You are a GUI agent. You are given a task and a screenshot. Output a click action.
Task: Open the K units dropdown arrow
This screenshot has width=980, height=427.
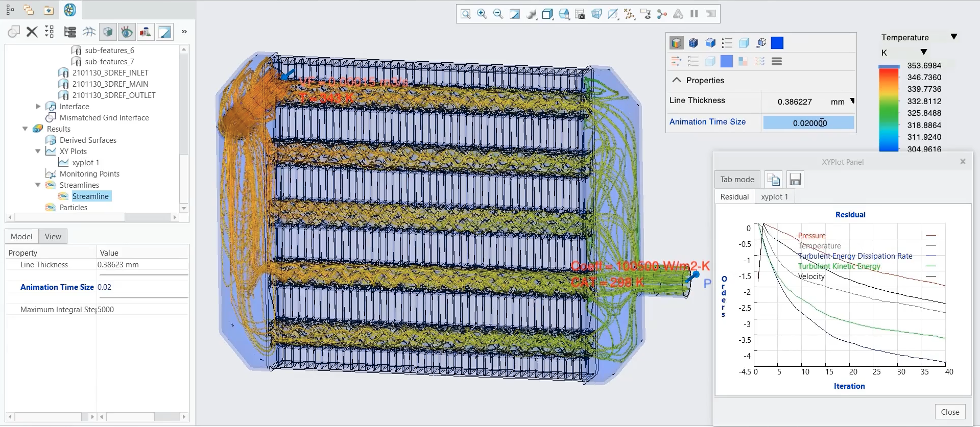[x=923, y=52]
